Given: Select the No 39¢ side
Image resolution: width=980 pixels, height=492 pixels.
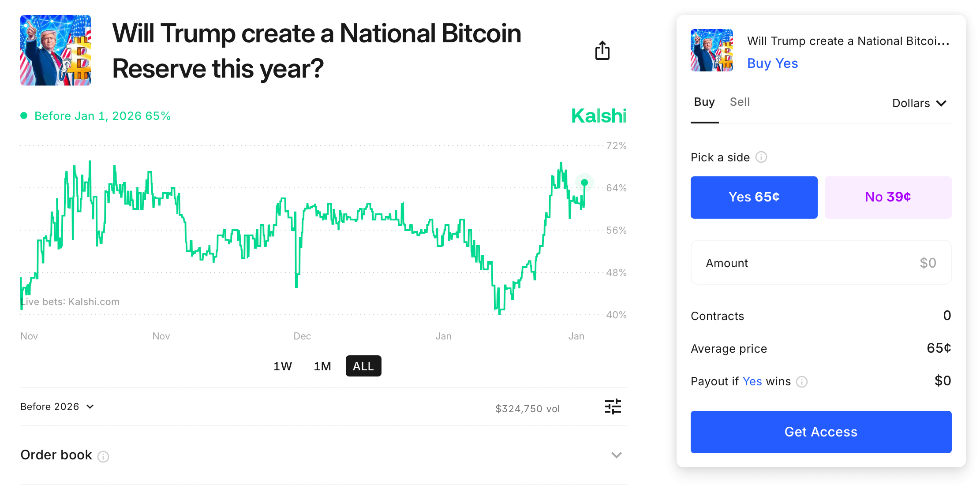Looking at the screenshot, I should coord(887,197).
